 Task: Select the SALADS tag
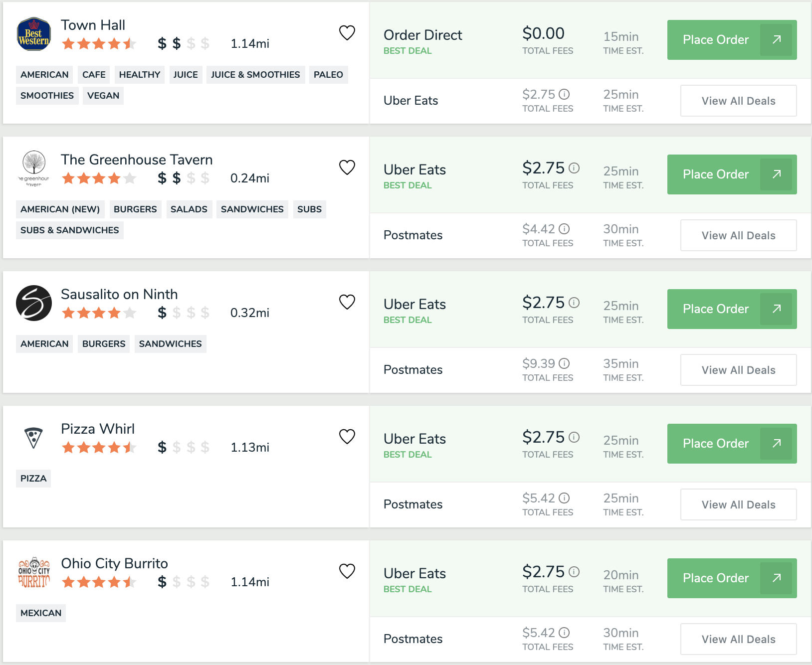tap(189, 209)
